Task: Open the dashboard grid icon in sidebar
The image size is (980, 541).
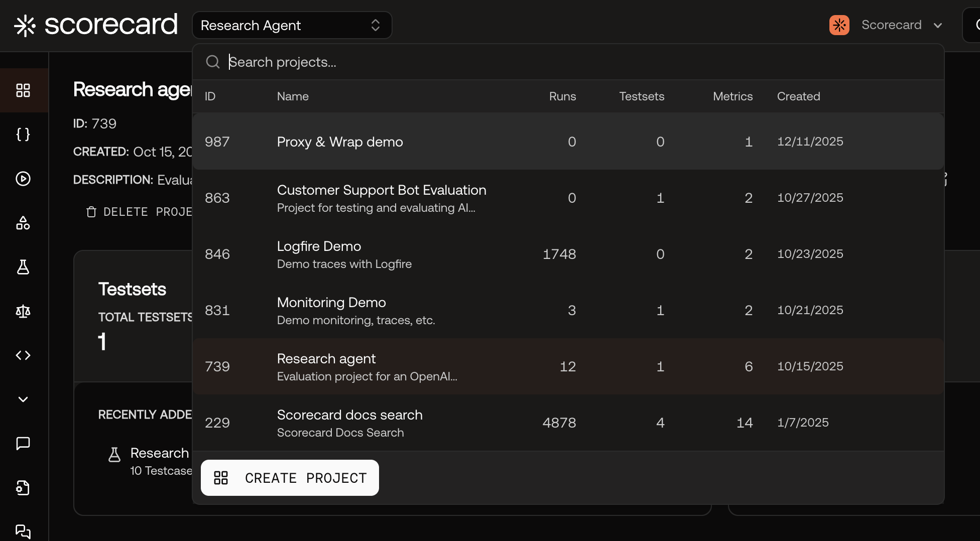Action: [23, 90]
